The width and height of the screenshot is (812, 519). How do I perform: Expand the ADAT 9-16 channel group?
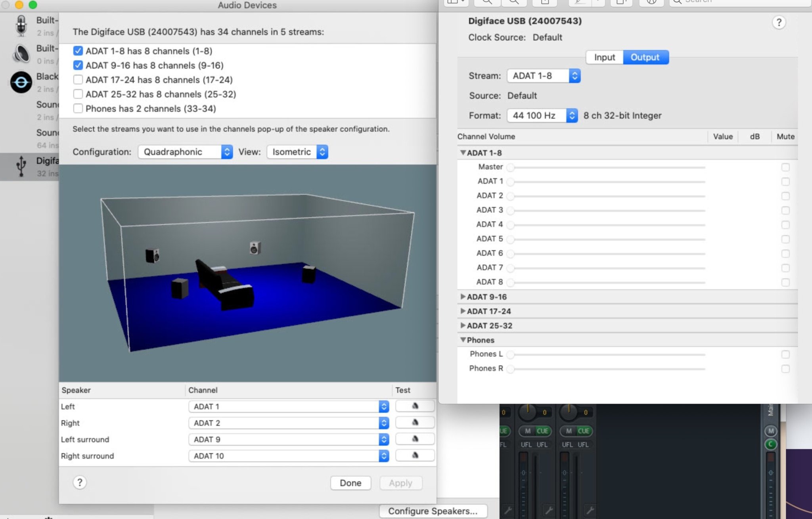463,297
